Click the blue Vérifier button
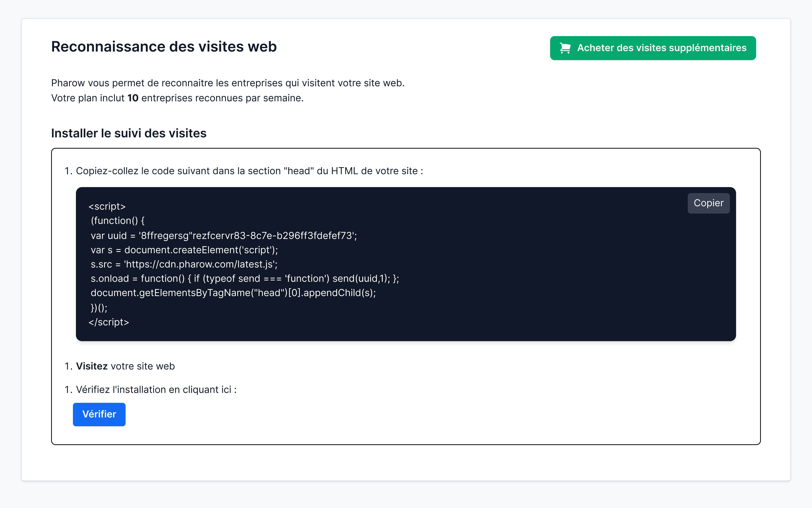The image size is (812, 508). pyautogui.click(x=99, y=414)
